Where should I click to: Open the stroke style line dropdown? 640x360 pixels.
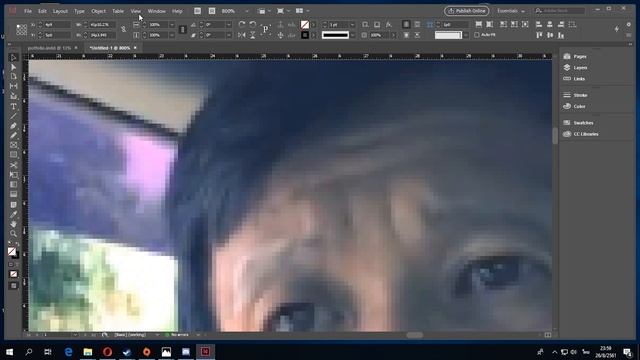tap(352, 36)
